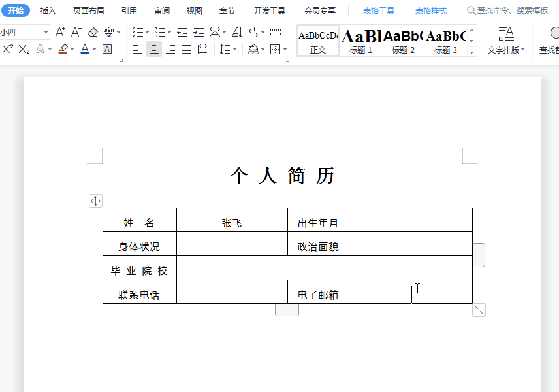Open the 审阅 tab
This screenshot has height=392, width=559.
click(162, 11)
